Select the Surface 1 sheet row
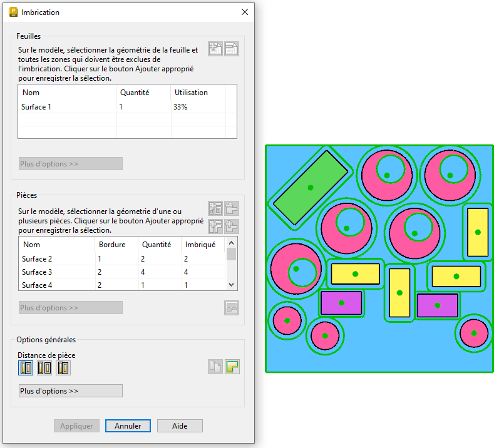Image resolution: width=499 pixels, height=448 pixels. point(37,107)
